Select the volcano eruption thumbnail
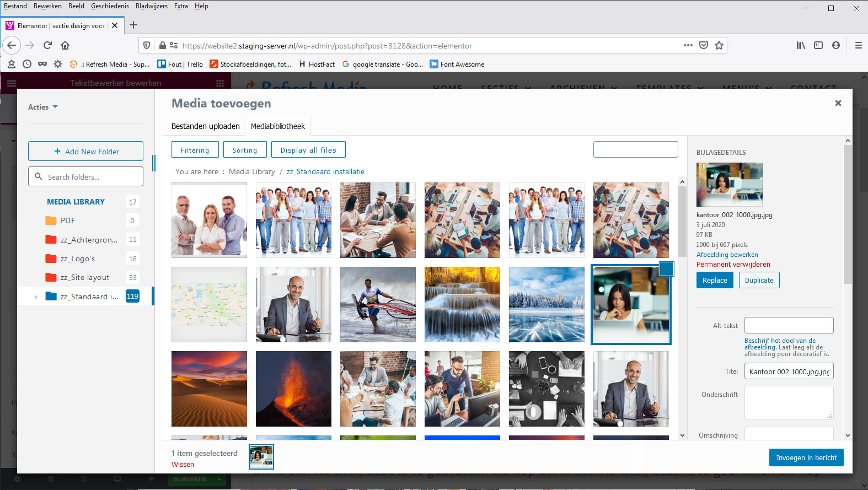Screen dimensions: 868x490 (x=293, y=389)
